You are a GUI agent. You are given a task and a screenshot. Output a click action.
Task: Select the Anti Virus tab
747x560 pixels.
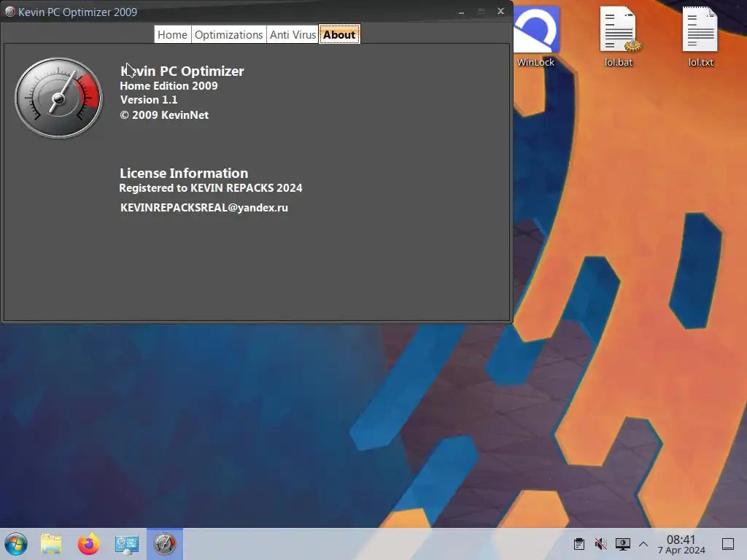(x=293, y=35)
